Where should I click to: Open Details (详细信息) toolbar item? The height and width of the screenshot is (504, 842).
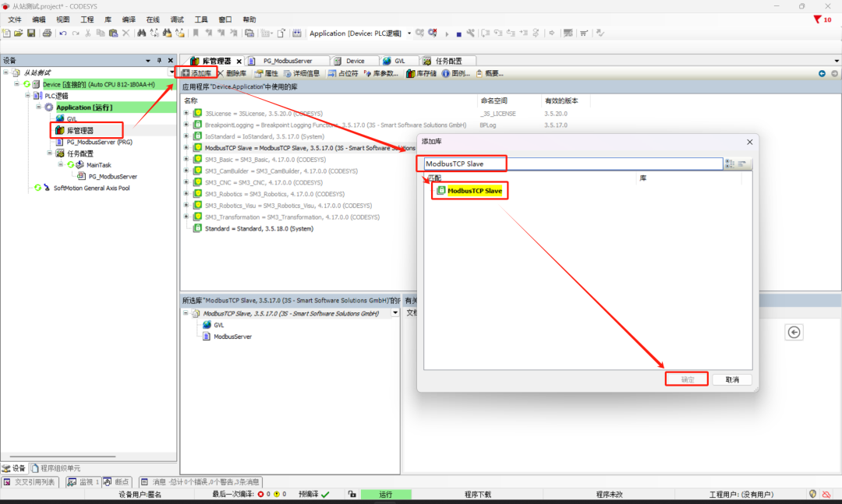point(302,73)
